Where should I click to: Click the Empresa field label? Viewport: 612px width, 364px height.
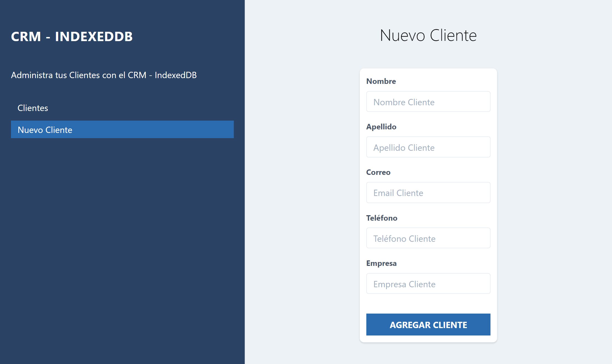pyautogui.click(x=381, y=263)
